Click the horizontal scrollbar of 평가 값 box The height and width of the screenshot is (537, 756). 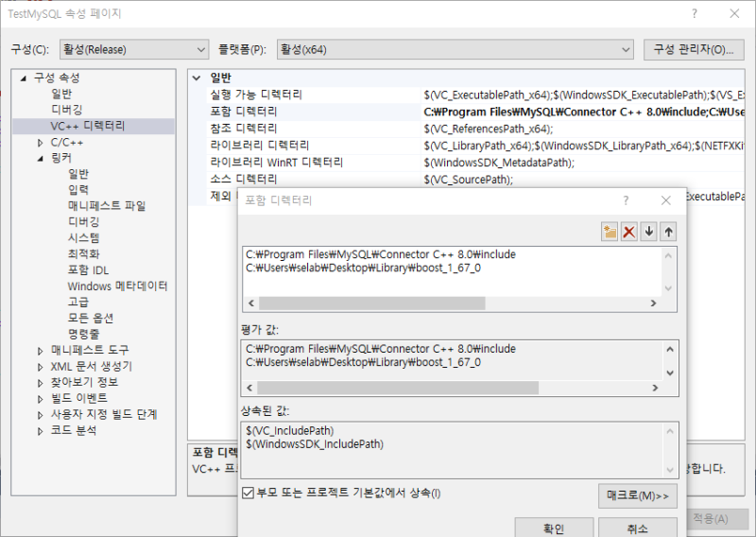(398, 388)
